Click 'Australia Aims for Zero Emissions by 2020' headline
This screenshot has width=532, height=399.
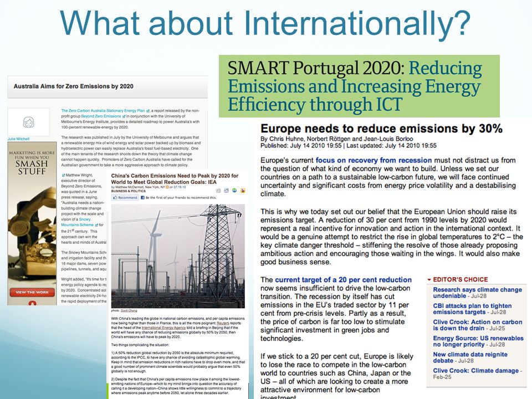click(73, 86)
